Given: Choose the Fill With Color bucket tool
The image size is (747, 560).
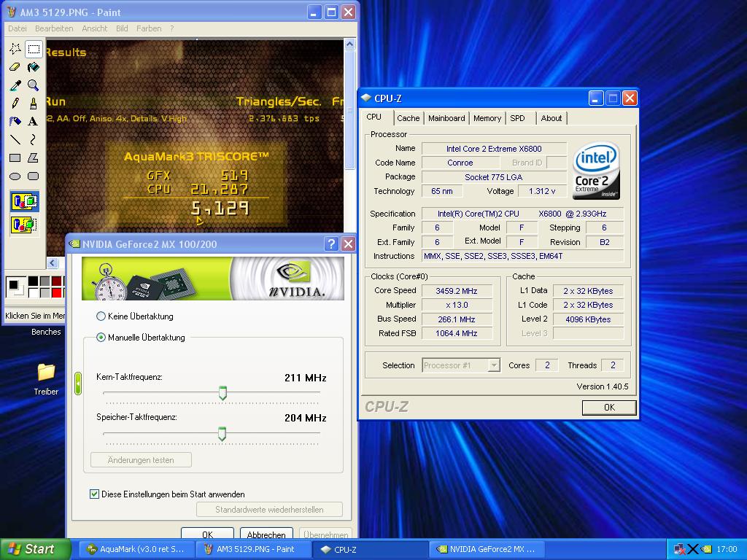Looking at the screenshot, I should click(34, 66).
